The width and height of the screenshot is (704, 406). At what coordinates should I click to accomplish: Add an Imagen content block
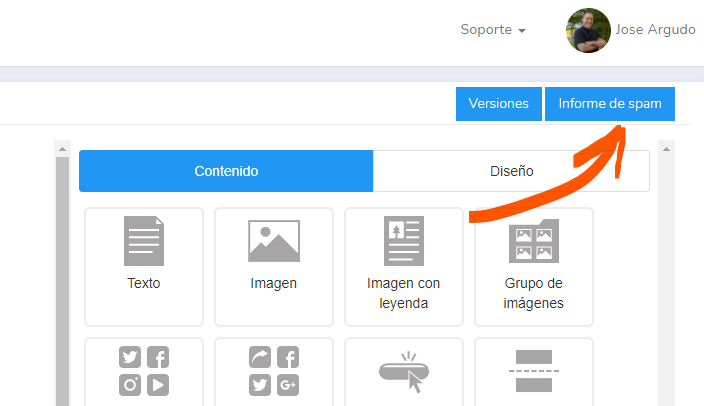[x=274, y=267]
